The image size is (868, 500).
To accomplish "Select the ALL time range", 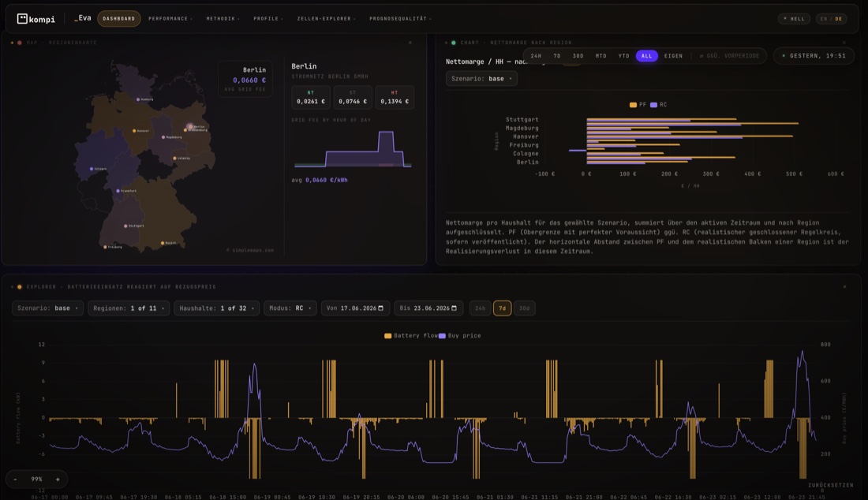I will tap(646, 56).
